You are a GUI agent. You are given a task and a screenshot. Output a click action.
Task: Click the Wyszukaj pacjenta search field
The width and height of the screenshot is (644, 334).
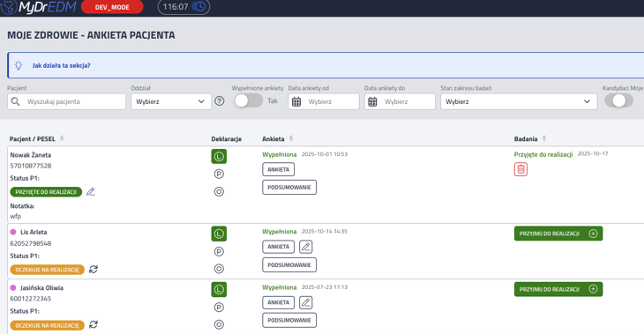pos(66,101)
